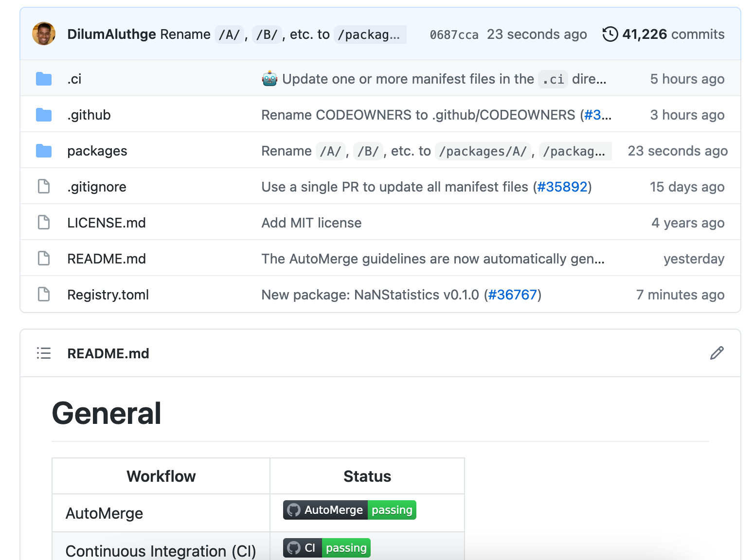Image resolution: width=753 pixels, height=560 pixels.
Task: Click the DilumAluthge username
Action: point(111,34)
